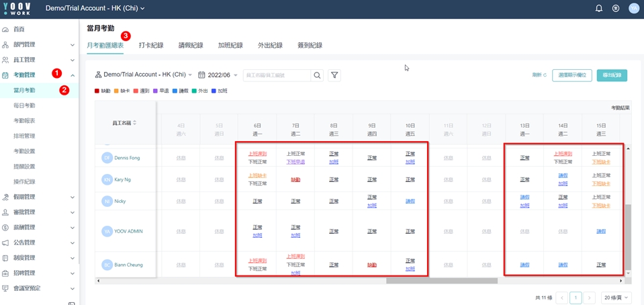Click the user avatar in the top bar

click(633, 9)
